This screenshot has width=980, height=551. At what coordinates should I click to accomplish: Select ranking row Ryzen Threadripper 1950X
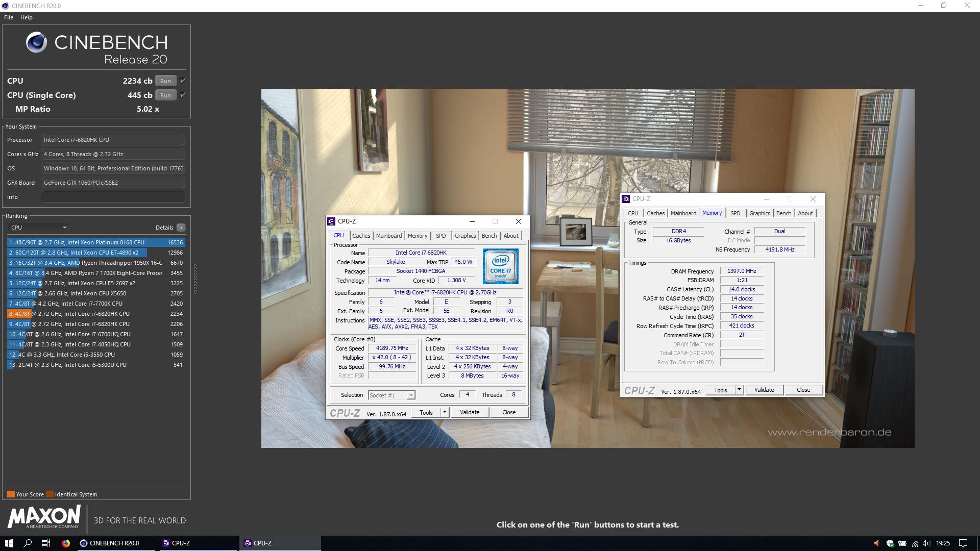[x=96, y=263]
